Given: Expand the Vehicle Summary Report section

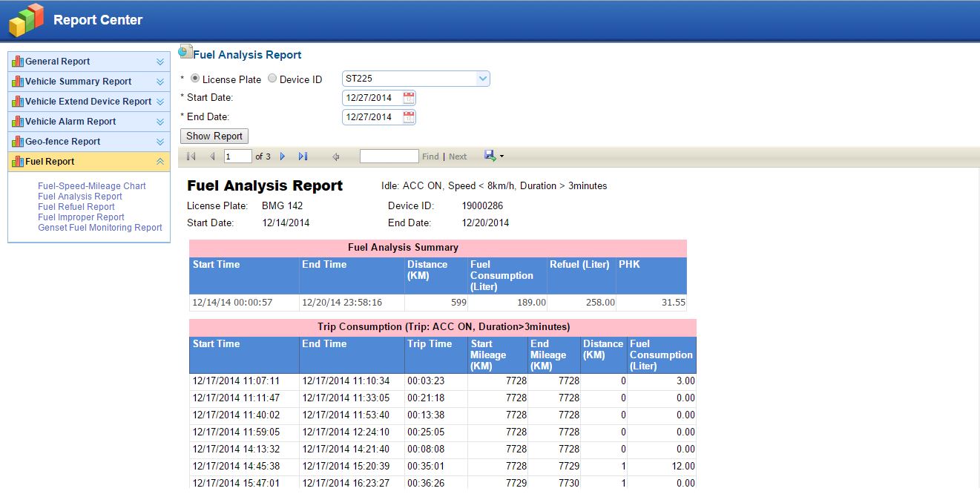Looking at the screenshot, I should click(x=160, y=82).
